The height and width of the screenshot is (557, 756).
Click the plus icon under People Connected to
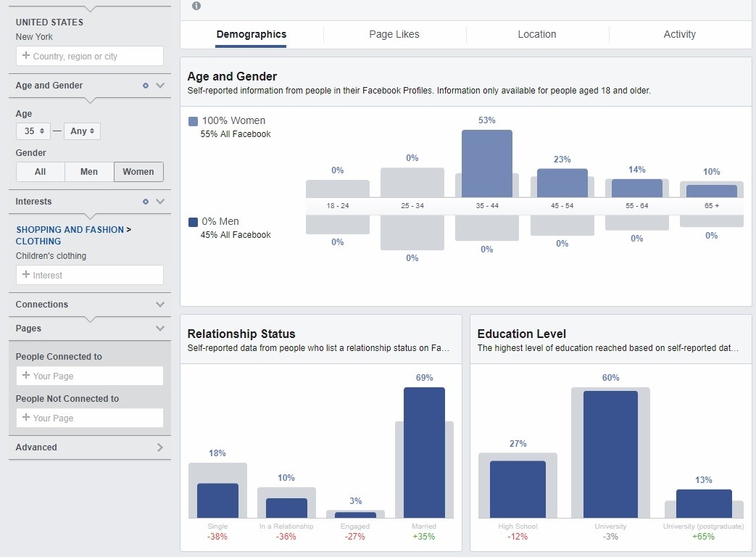click(x=25, y=376)
